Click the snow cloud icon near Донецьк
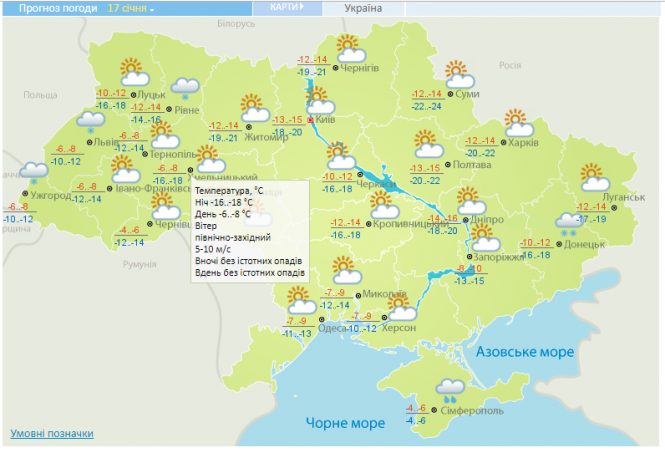Image resolution: width=665 pixels, height=453 pixels. pyautogui.click(x=570, y=223)
